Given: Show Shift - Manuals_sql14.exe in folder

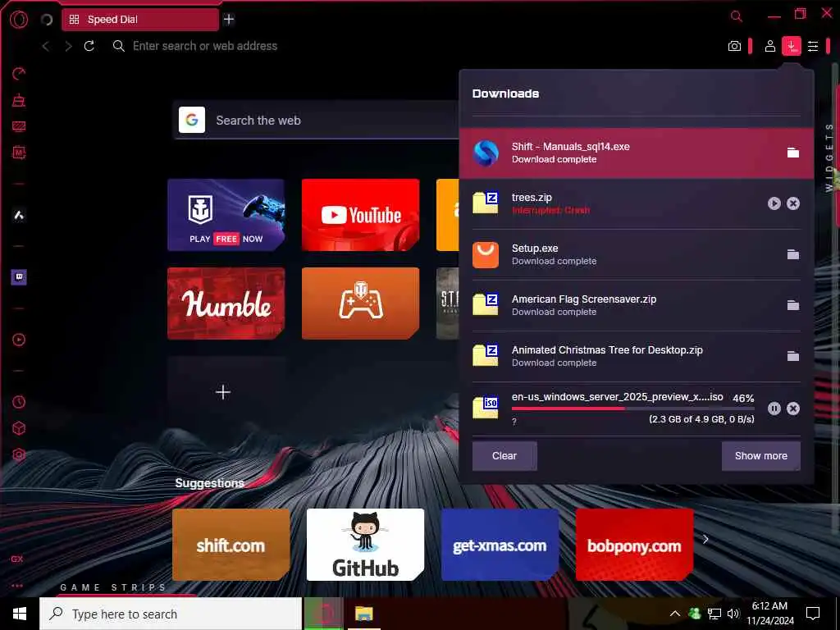Looking at the screenshot, I should tap(793, 153).
